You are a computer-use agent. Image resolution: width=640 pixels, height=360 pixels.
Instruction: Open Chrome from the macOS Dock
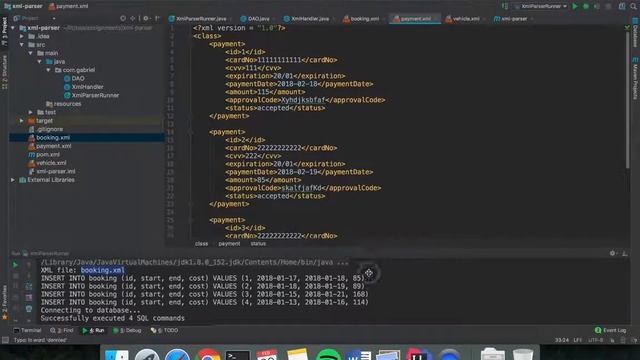[x=208, y=354]
